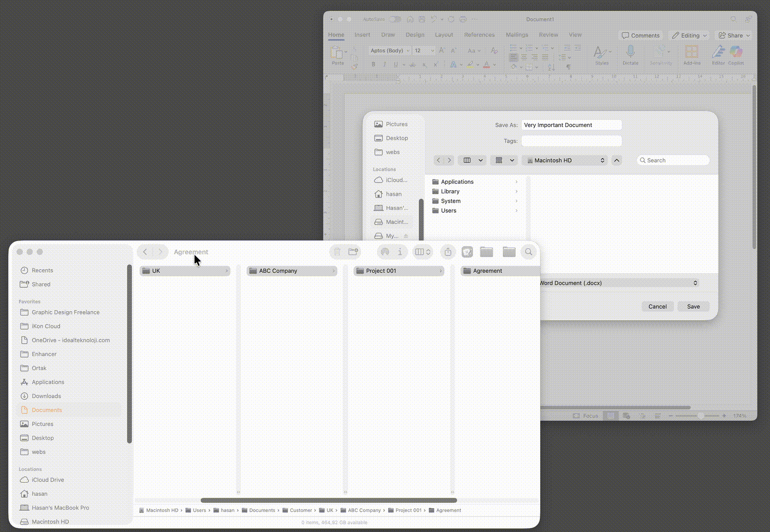Click the Get Info icon in Finder
770x532 pixels.
400,252
